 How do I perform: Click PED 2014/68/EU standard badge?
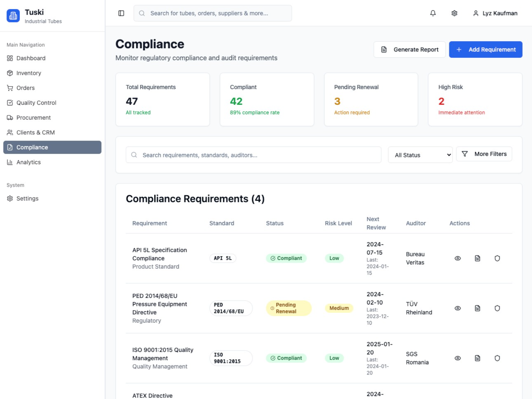tap(231, 308)
